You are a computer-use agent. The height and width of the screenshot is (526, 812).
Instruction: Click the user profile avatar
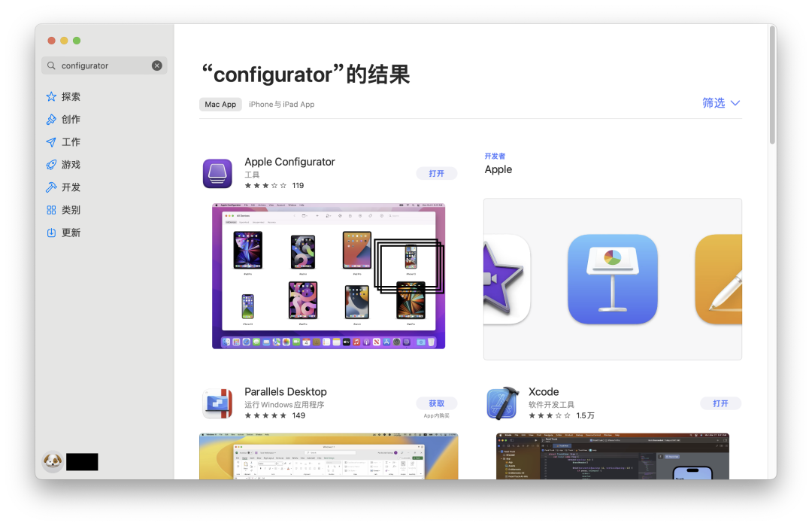(53, 461)
